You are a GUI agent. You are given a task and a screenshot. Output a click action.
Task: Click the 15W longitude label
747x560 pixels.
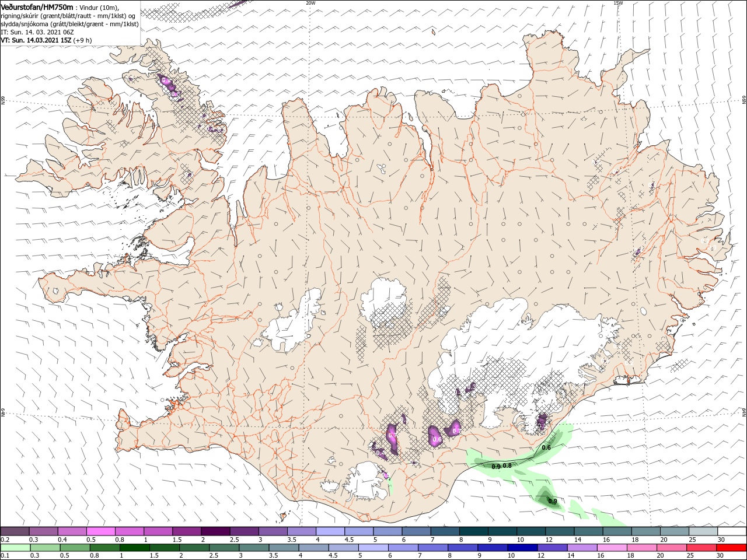[618, 3]
